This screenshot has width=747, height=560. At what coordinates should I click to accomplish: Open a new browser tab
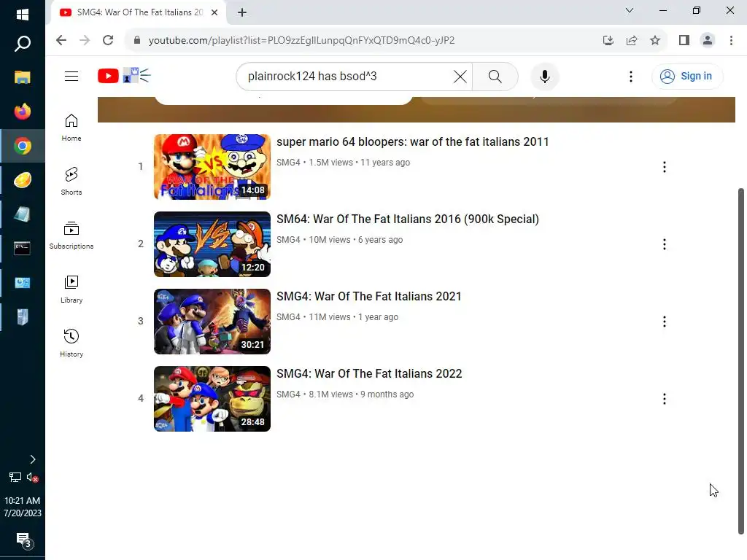(242, 12)
